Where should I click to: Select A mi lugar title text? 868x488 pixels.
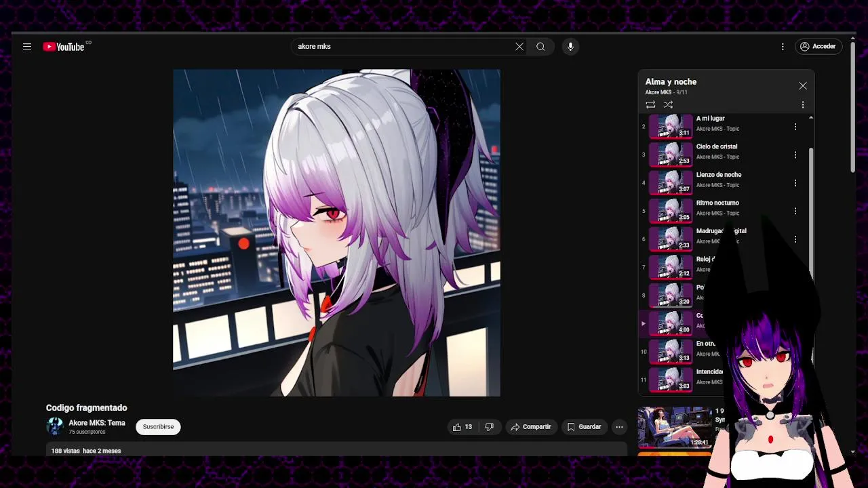(x=710, y=119)
